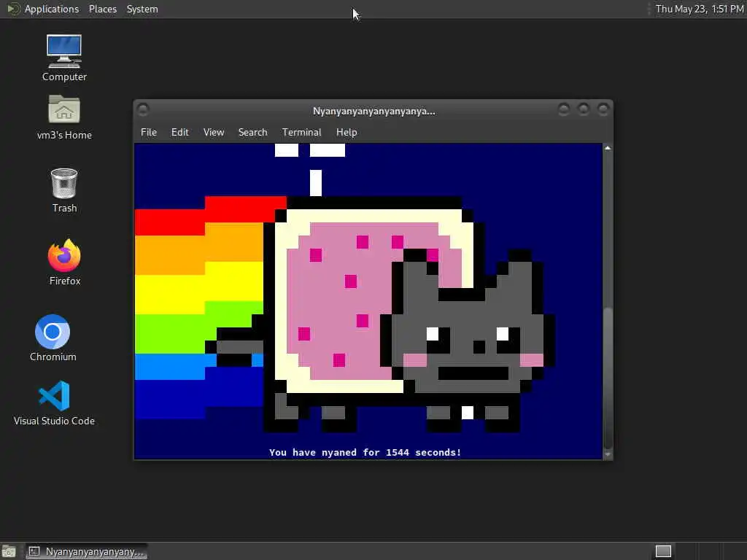Open the terminal window menu button at the title bar's left
This screenshot has width=747, height=560.
point(143,109)
